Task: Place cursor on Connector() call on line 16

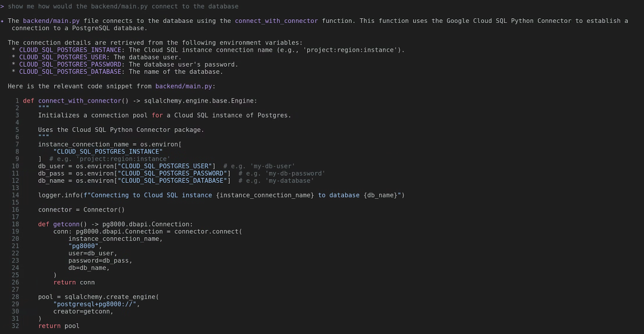Action: pos(104,210)
